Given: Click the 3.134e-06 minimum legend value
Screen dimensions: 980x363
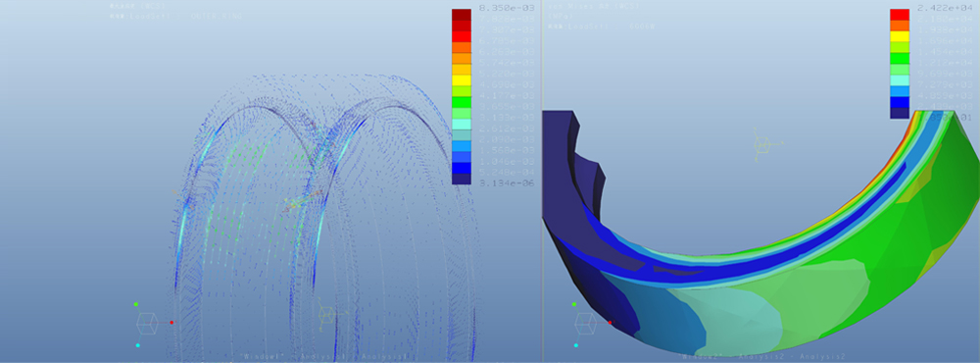Looking at the screenshot, I should 498,182.
